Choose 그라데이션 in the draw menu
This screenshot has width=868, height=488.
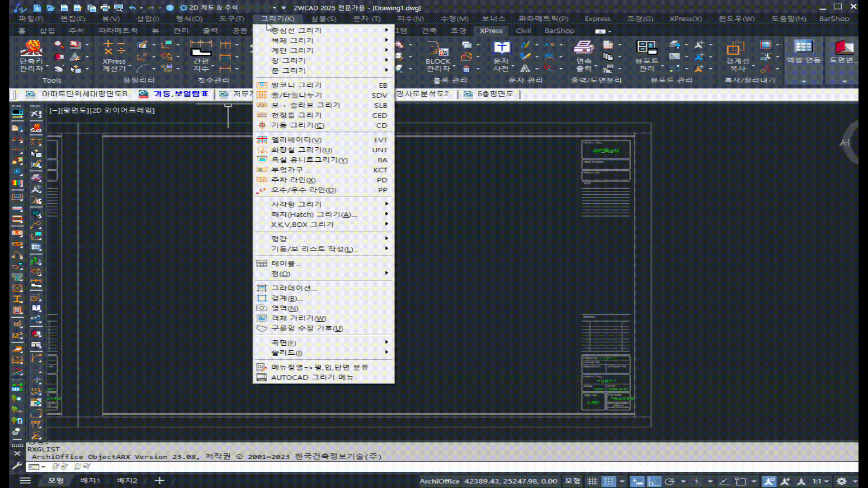coord(294,288)
